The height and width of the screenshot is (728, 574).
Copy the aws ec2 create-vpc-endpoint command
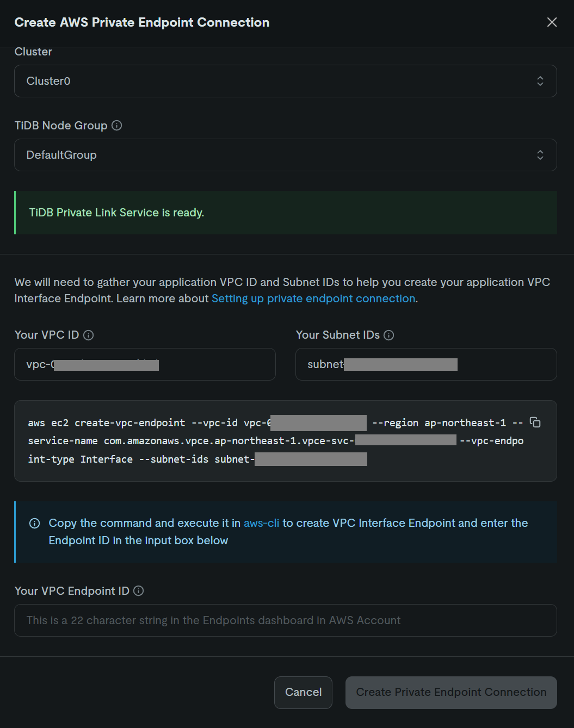click(x=535, y=422)
